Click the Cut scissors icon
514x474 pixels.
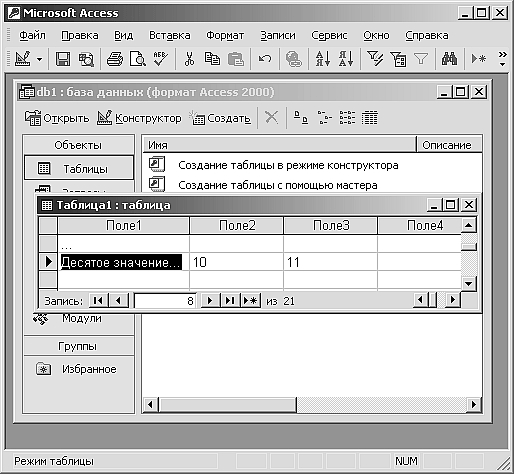pyautogui.click(x=189, y=59)
